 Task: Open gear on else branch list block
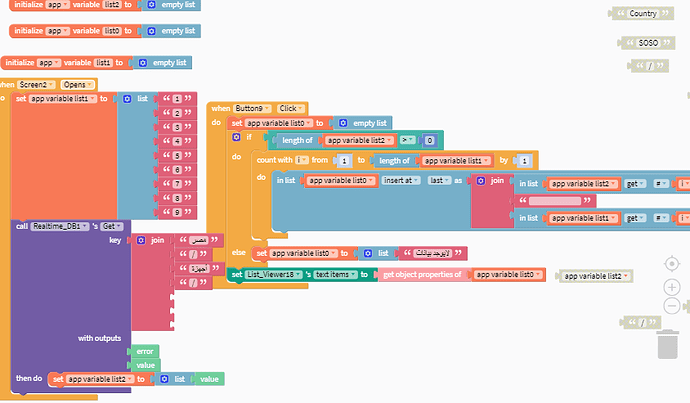click(x=368, y=253)
